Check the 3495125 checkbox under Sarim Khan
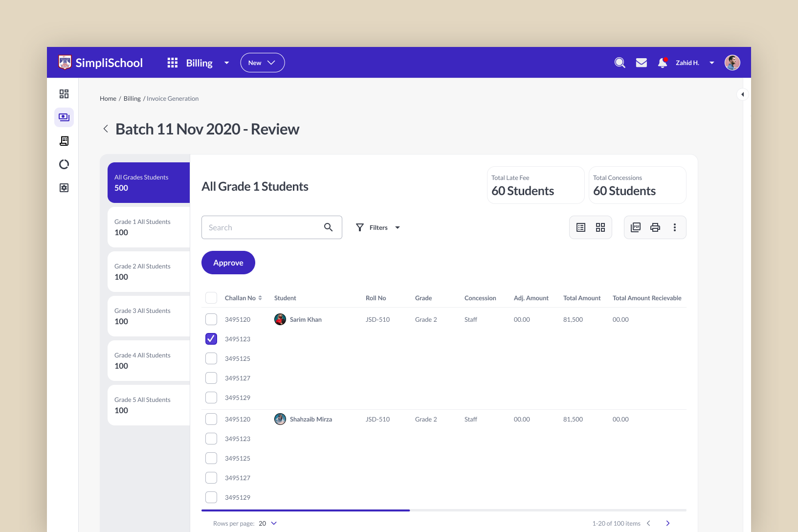 (x=211, y=358)
